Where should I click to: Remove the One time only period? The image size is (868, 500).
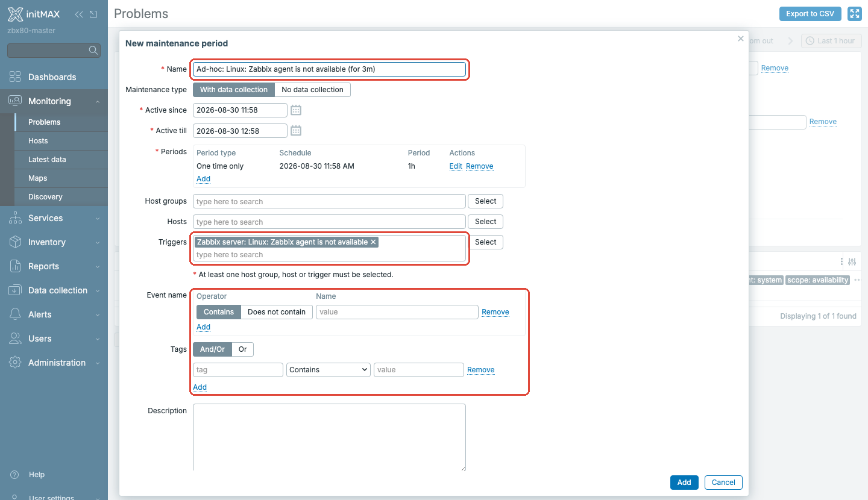480,166
